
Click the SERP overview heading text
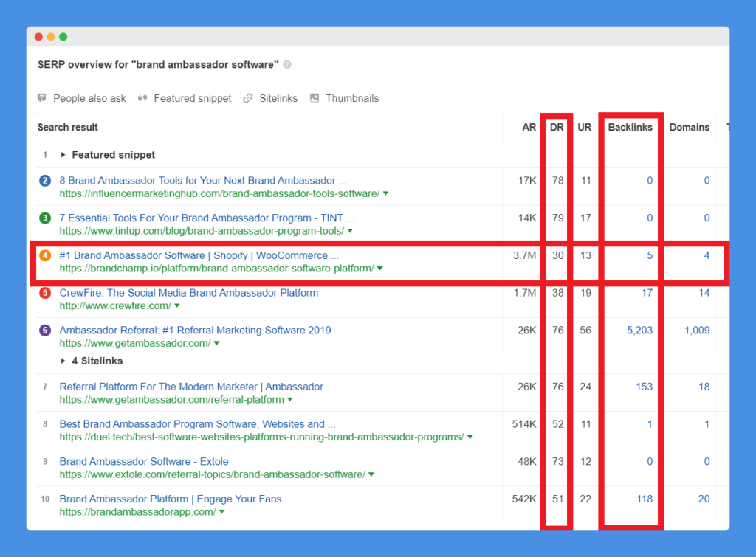click(158, 65)
